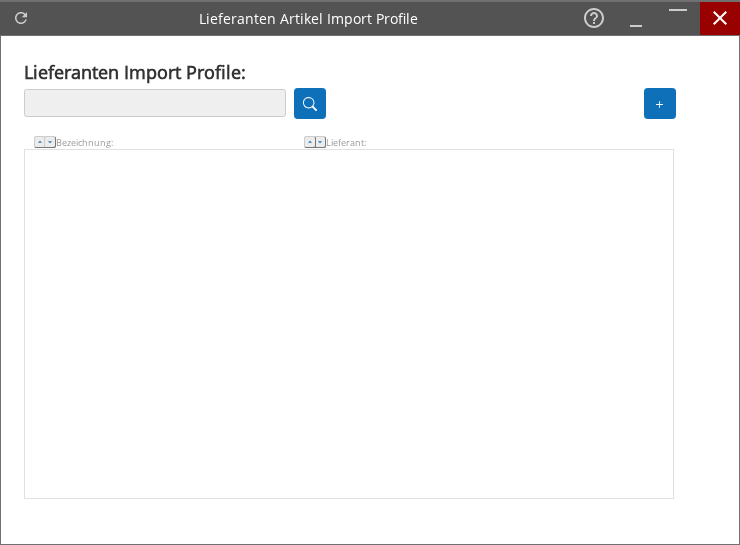
Task: Sort Lieferant column ascending
Action: (x=310, y=142)
